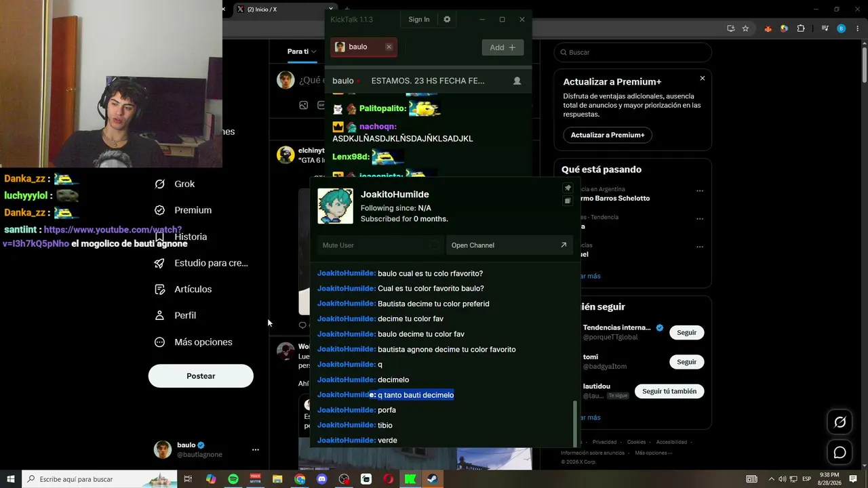Click the Postear button
Image resolution: width=868 pixels, height=488 pixels.
coord(201,376)
